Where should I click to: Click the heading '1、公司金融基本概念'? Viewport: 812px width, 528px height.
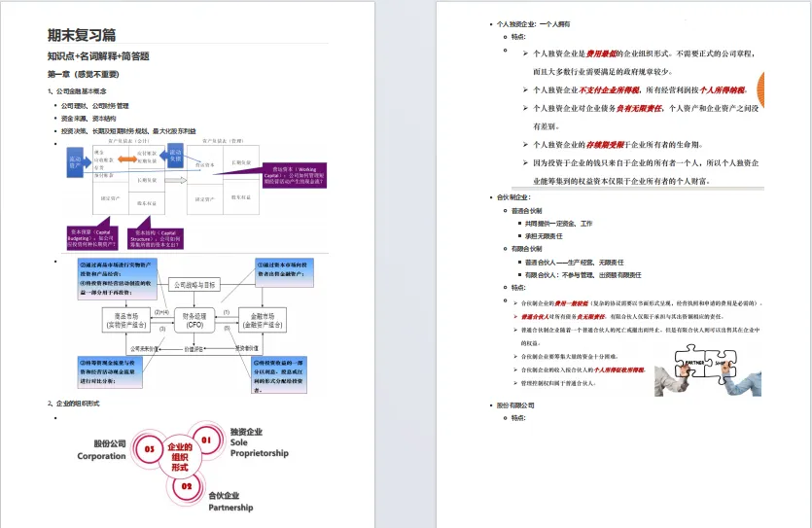pos(77,91)
